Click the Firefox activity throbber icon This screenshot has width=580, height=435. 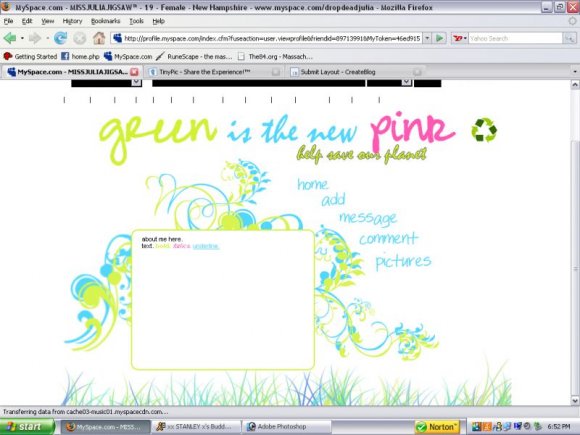pos(573,21)
